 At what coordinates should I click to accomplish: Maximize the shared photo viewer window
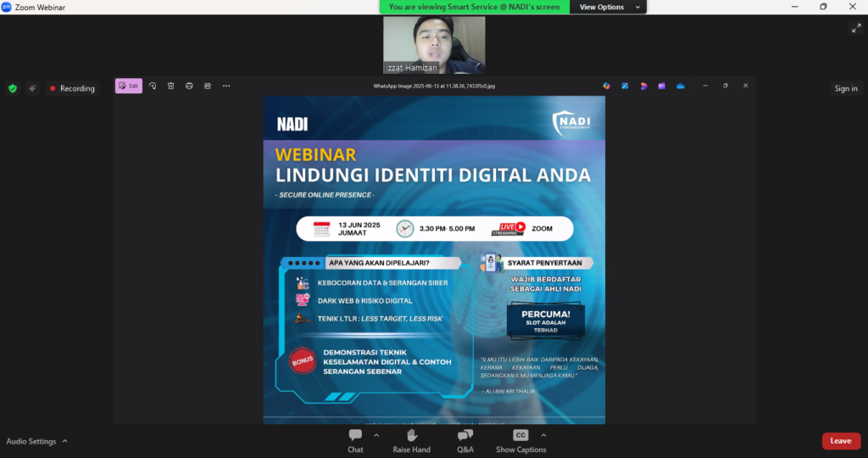click(x=726, y=86)
